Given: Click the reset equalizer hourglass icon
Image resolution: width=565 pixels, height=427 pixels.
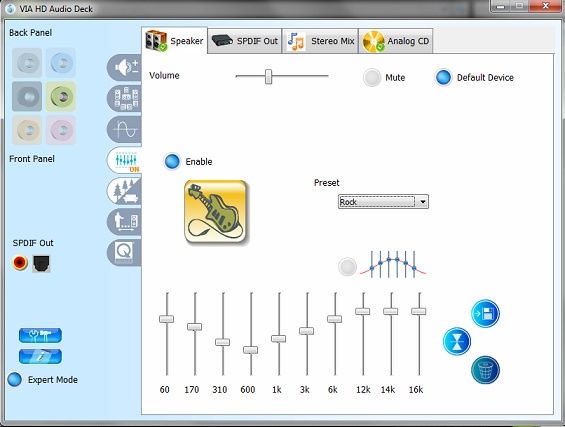Looking at the screenshot, I should coord(457,341).
